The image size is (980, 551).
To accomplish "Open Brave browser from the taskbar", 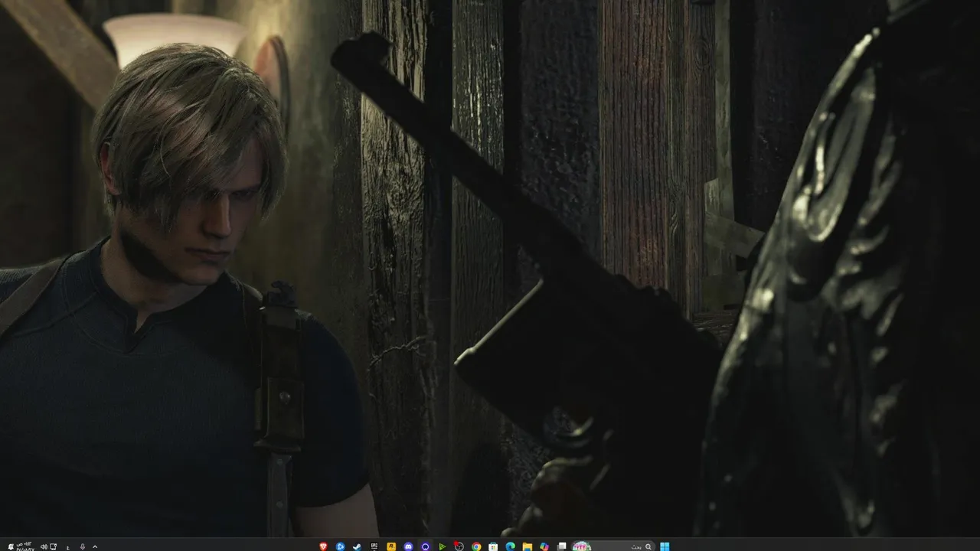I will pos(323,546).
